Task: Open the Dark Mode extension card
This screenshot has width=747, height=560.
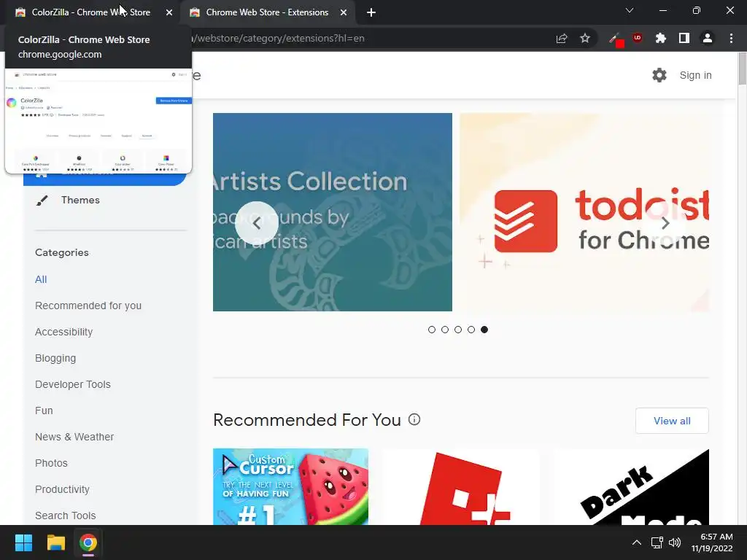Action: [631, 486]
